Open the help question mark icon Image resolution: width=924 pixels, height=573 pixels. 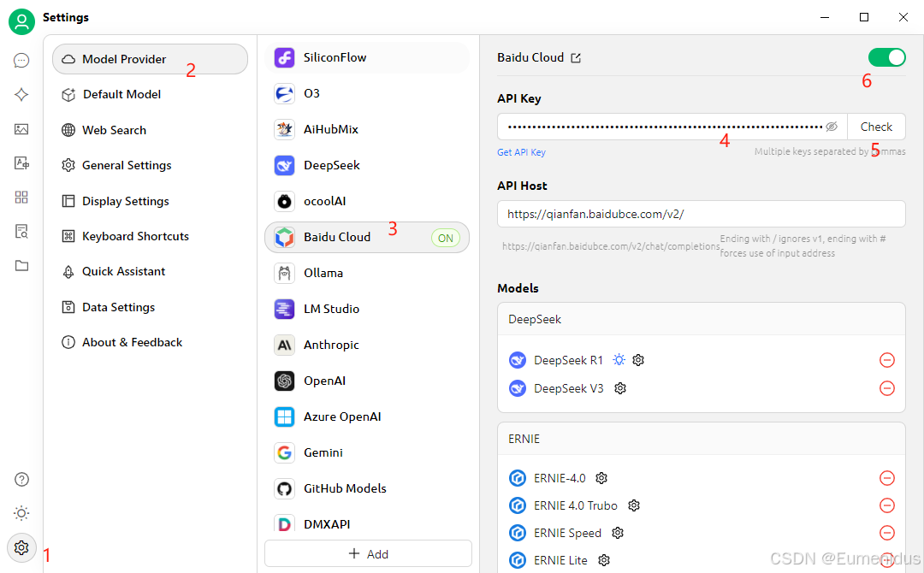(21, 480)
